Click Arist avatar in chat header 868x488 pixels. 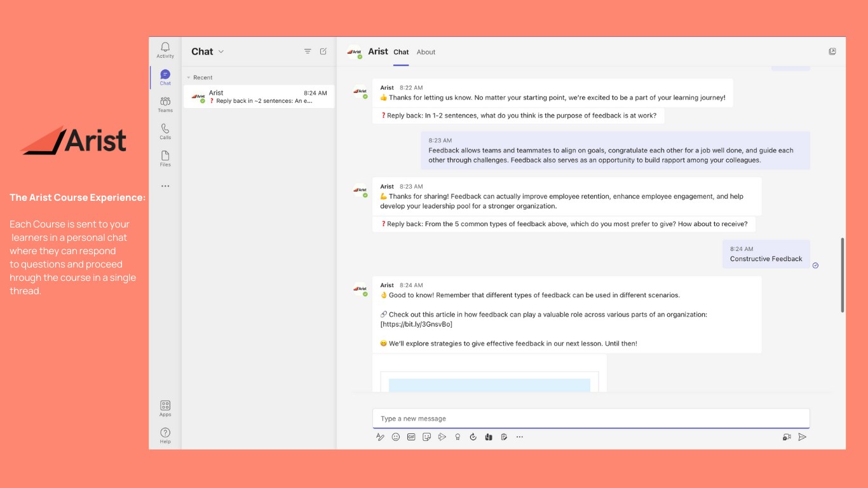click(355, 52)
